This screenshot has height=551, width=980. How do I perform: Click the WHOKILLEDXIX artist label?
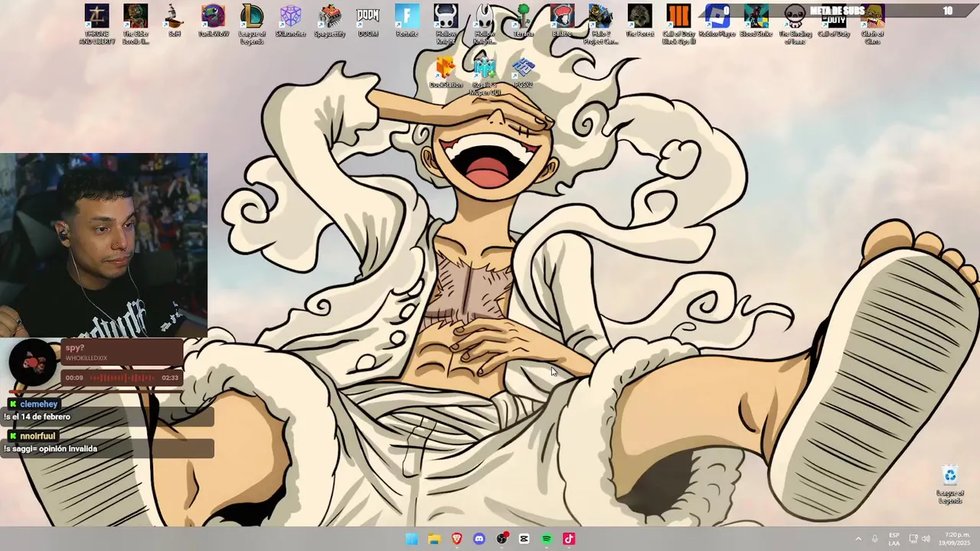click(x=87, y=358)
